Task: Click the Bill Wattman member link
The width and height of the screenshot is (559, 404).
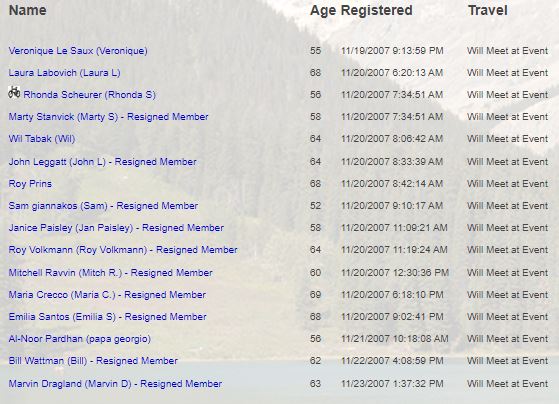Action: click(93, 361)
